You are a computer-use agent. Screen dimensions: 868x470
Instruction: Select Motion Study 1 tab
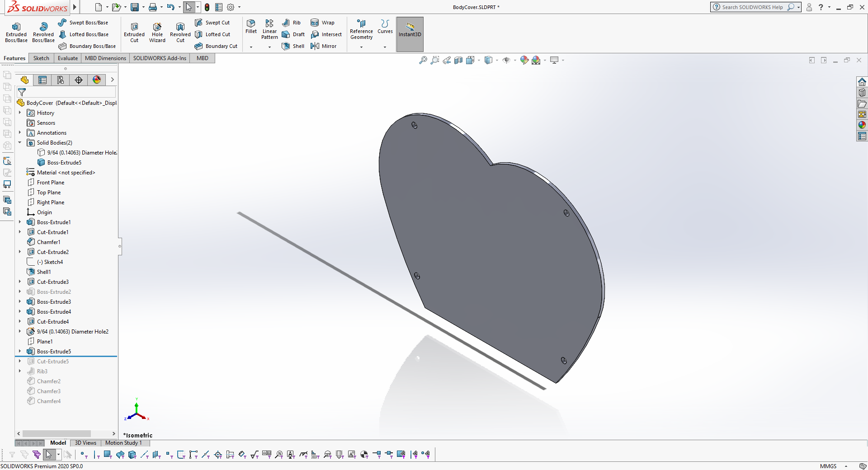[x=123, y=443]
